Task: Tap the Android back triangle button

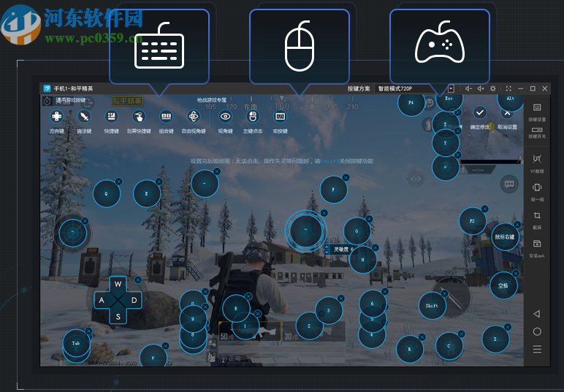Action: [x=537, y=314]
